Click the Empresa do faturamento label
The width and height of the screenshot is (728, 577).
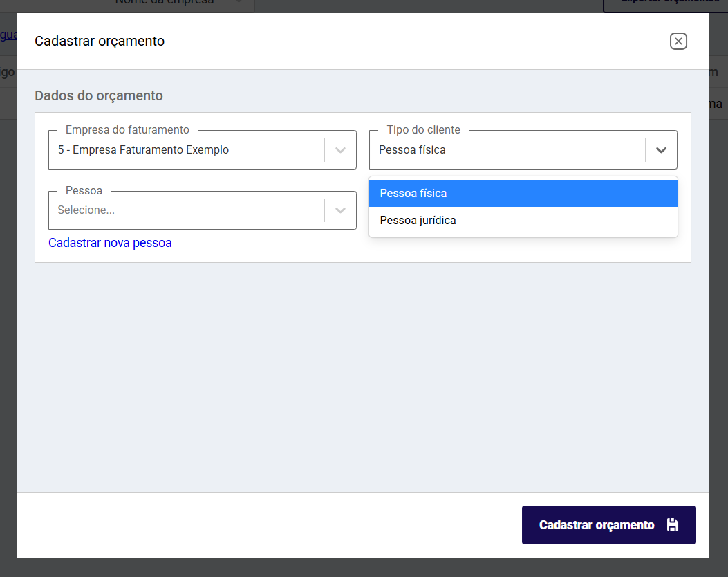click(x=127, y=129)
